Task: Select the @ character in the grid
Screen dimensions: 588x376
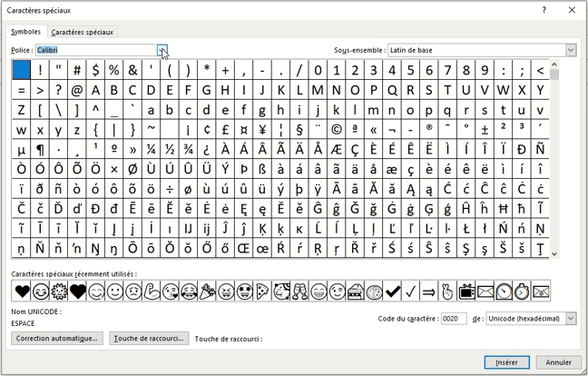Action: pyautogui.click(x=77, y=90)
